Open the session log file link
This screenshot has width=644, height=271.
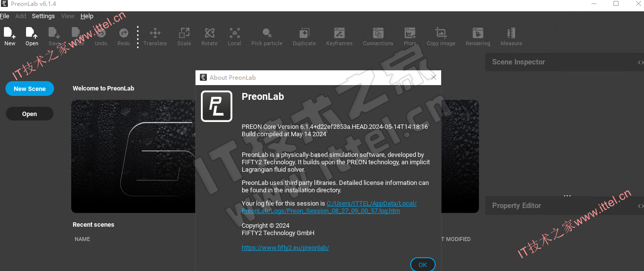click(329, 207)
